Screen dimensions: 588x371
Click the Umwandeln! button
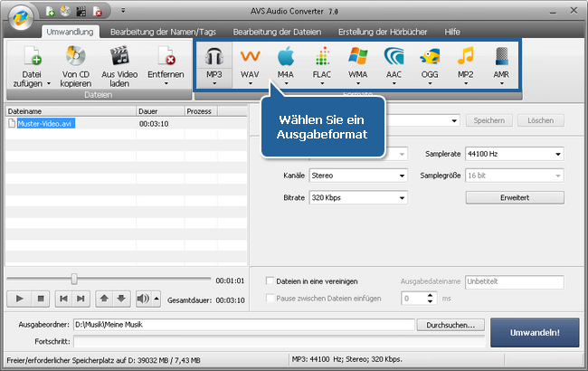pyautogui.click(x=535, y=332)
